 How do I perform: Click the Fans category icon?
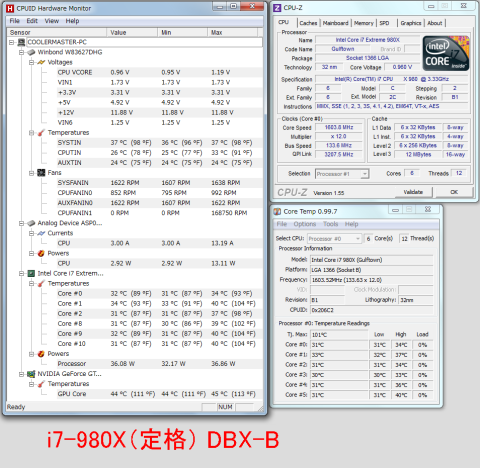pyautogui.click(x=41, y=173)
